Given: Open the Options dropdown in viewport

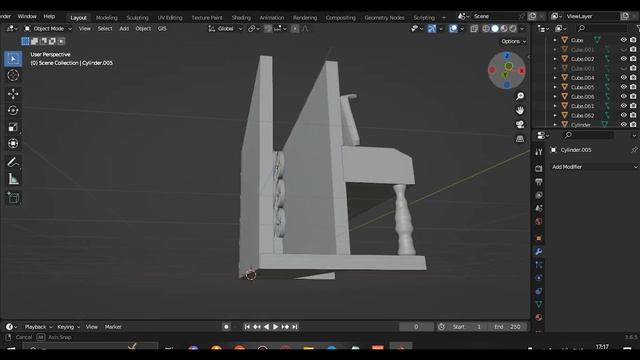Looking at the screenshot, I should click(513, 41).
